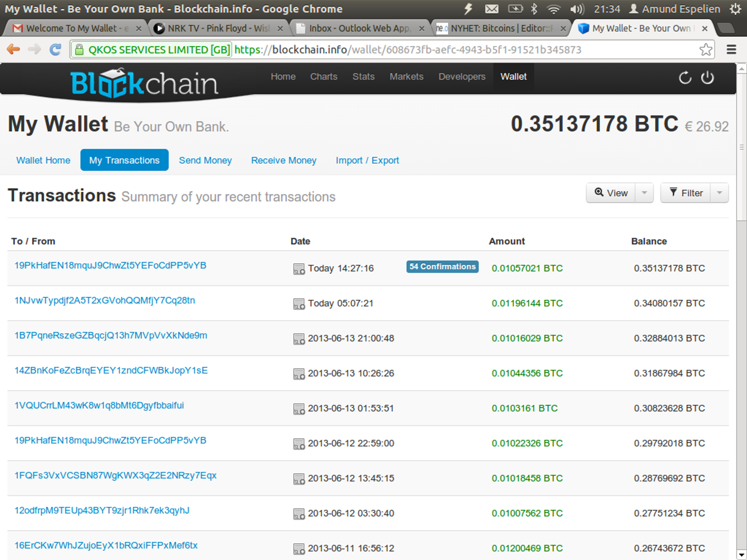Viewport: 747px width, 560px height.
Task: Click the Filter button
Action: (x=685, y=193)
